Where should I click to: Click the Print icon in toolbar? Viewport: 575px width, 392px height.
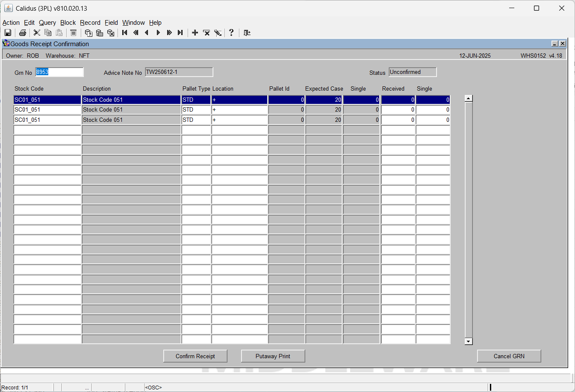[23, 33]
